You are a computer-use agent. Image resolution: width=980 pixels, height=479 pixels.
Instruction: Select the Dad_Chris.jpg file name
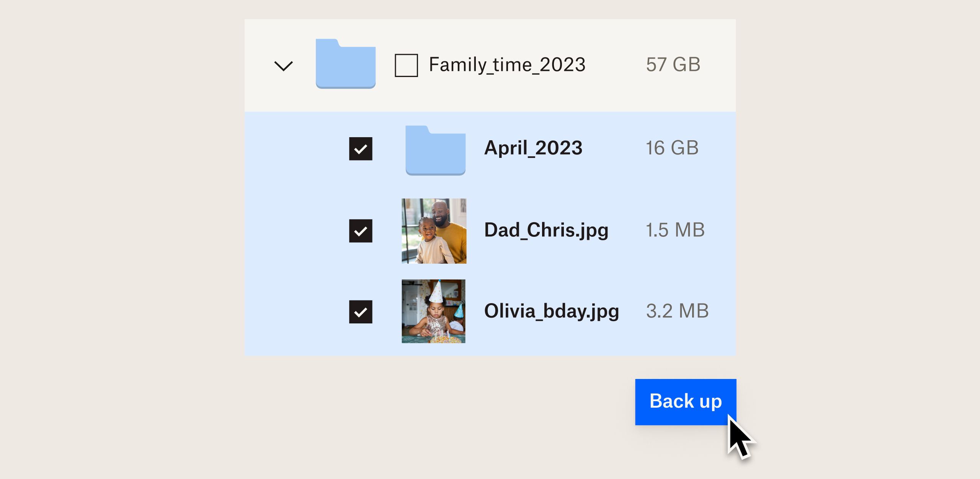click(546, 231)
